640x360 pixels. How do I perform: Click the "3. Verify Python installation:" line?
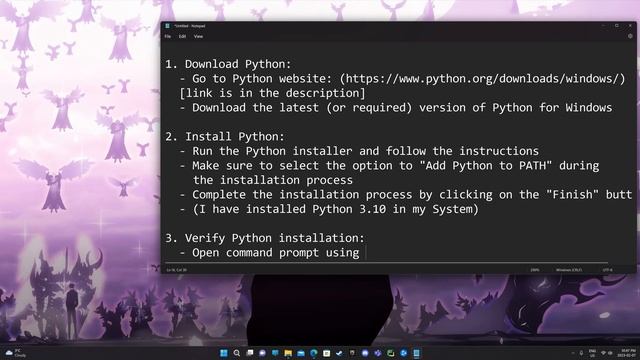[x=265, y=238]
